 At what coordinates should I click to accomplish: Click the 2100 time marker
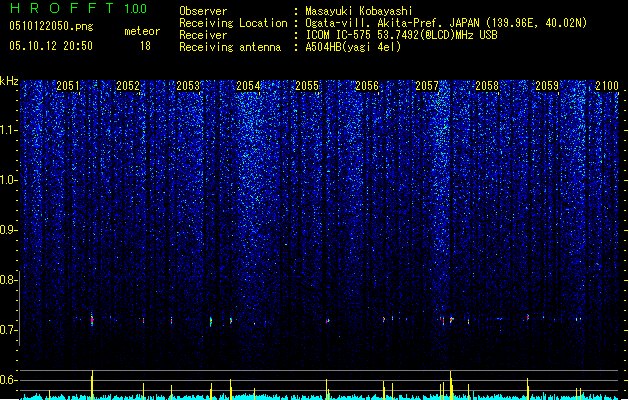tap(607, 86)
